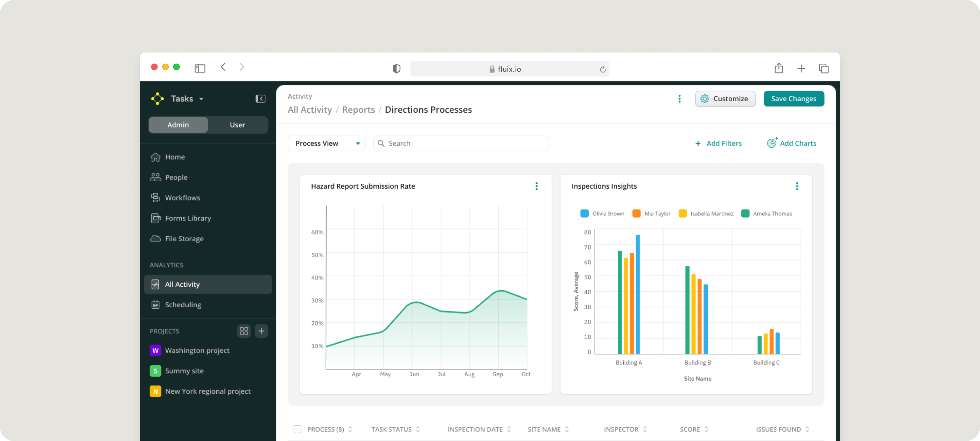Open Hazard Report chart options menu

537,186
